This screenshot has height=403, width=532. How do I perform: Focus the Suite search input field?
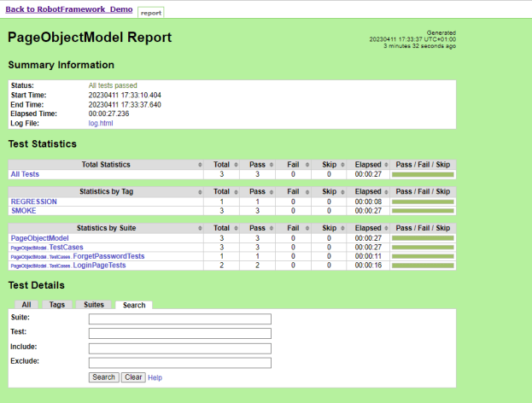(179, 319)
